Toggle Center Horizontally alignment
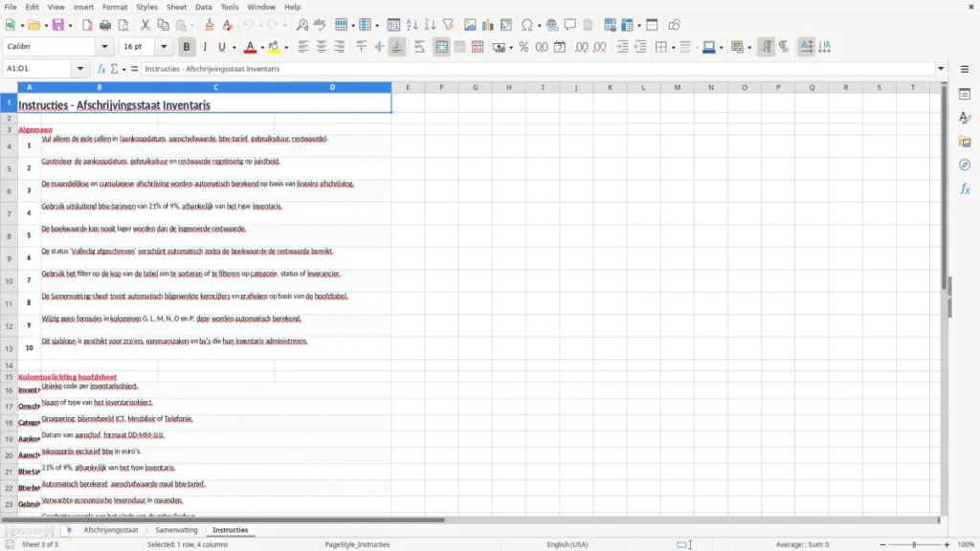This screenshot has width=980, height=551. pyautogui.click(x=322, y=47)
